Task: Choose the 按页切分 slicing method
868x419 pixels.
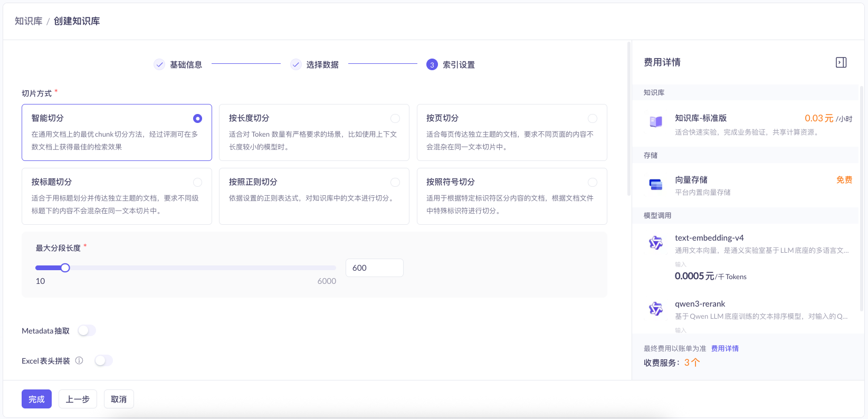Action: point(593,118)
